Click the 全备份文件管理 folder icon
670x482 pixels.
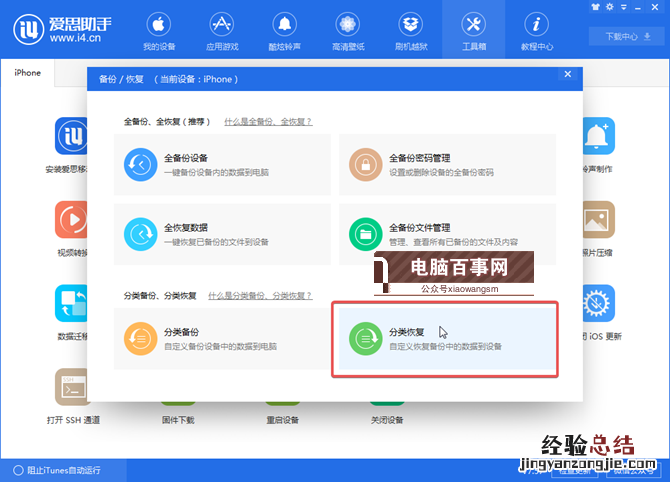tap(365, 234)
